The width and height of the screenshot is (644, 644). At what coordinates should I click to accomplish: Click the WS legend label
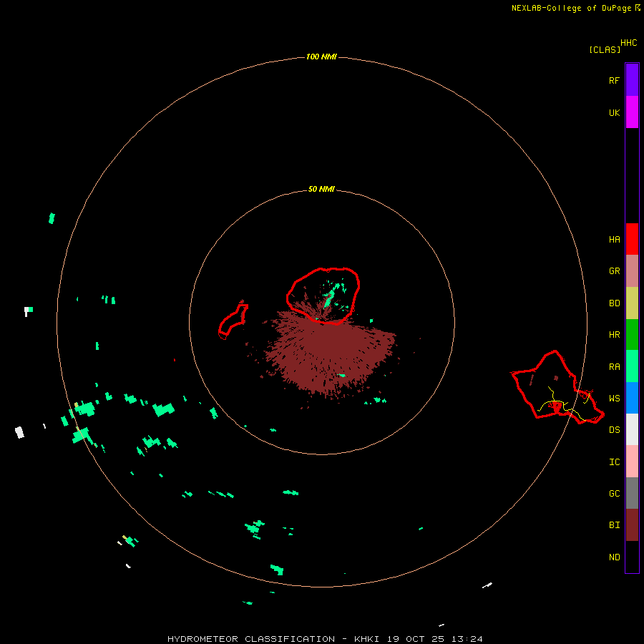tap(614, 399)
